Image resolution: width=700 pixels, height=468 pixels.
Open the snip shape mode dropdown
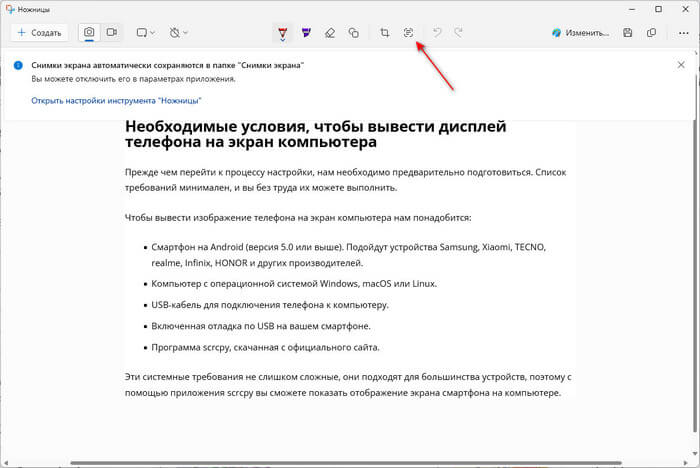[145, 33]
